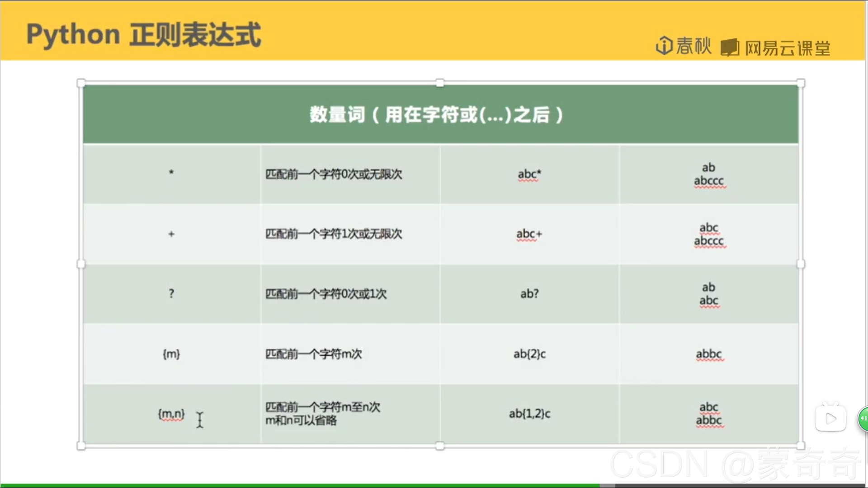Image resolution: width=868 pixels, height=488 pixels.
Task: Click the table's bottom-left selection handle
Action: tap(81, 446)
